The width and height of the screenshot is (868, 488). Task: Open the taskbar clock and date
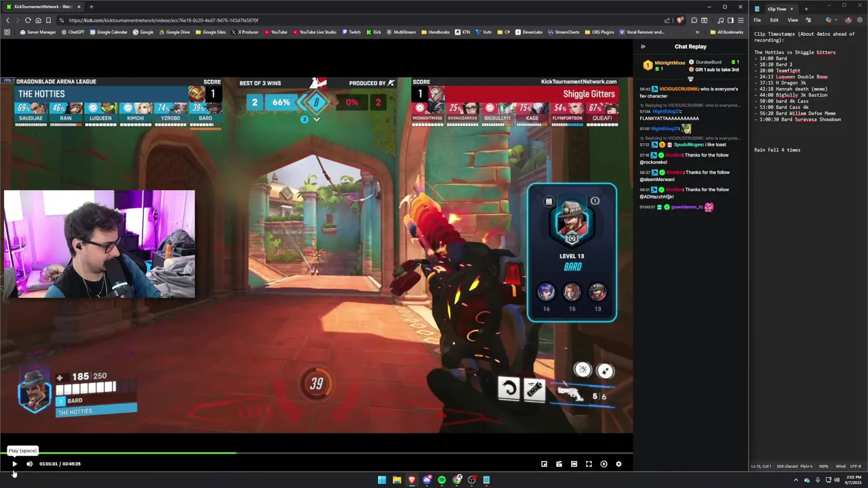point(852,480)
